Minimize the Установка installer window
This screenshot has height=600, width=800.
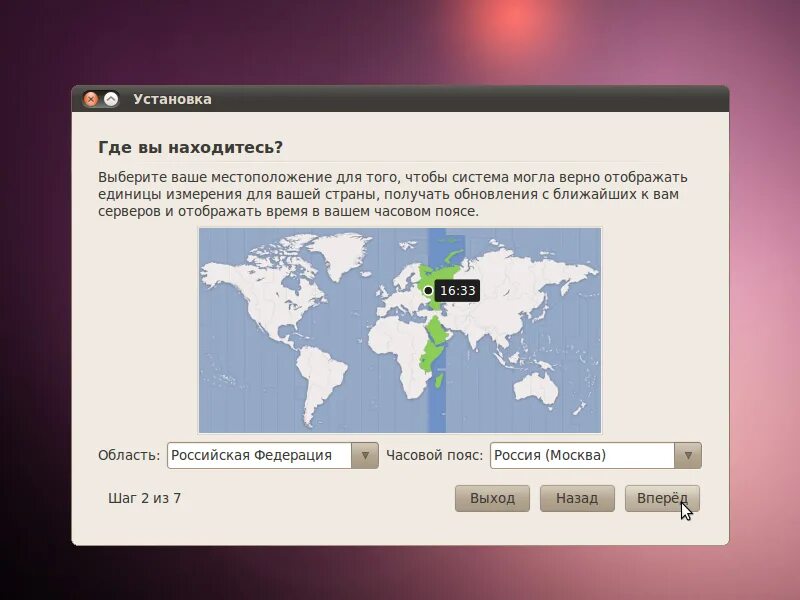point(111,99)
